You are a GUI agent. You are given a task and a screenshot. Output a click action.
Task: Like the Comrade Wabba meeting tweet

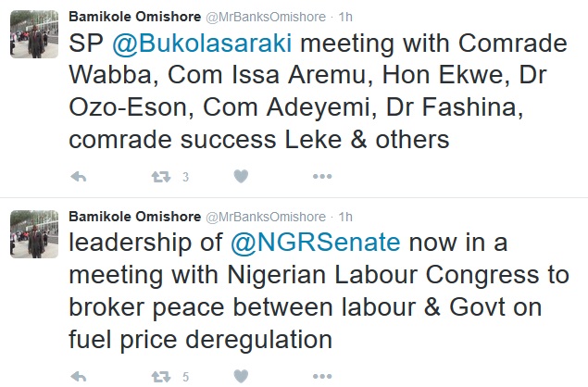click(x=241, y=176)
